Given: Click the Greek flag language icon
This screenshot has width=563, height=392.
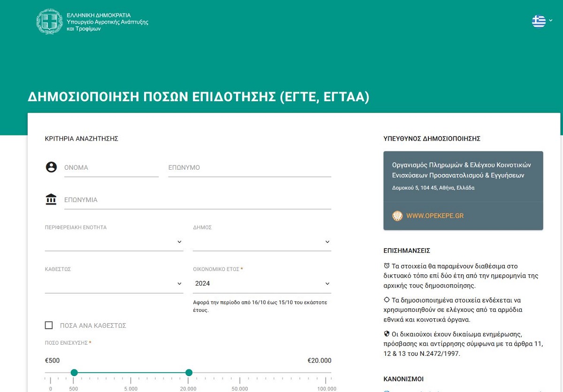Looking at the screenshot, I should click(x=539, y=21).
